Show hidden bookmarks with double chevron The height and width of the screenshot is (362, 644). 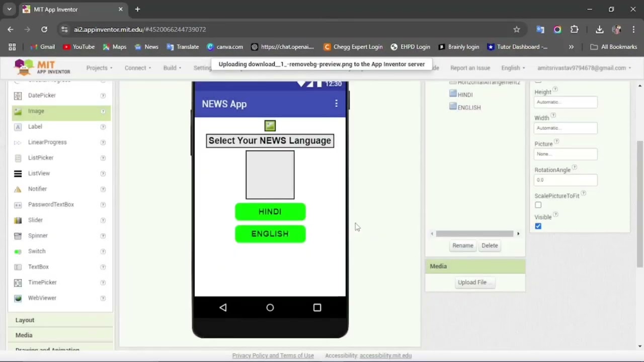tap(571, 47)
